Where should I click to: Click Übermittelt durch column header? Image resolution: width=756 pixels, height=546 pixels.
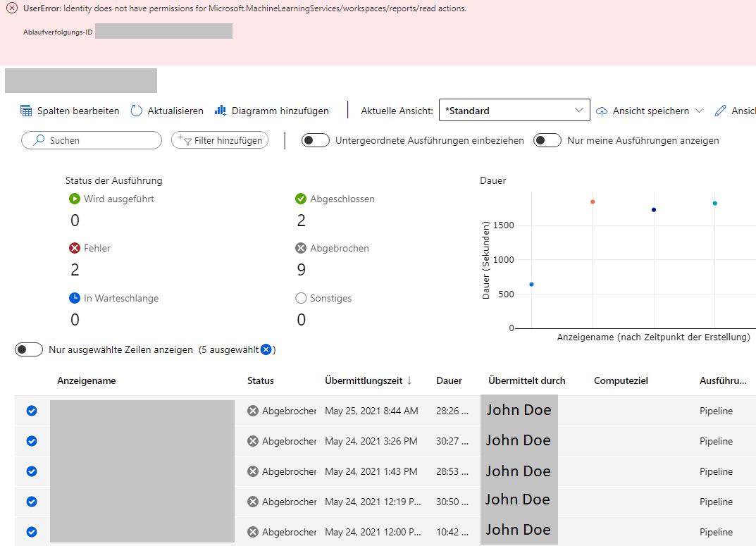pos(526,380)
